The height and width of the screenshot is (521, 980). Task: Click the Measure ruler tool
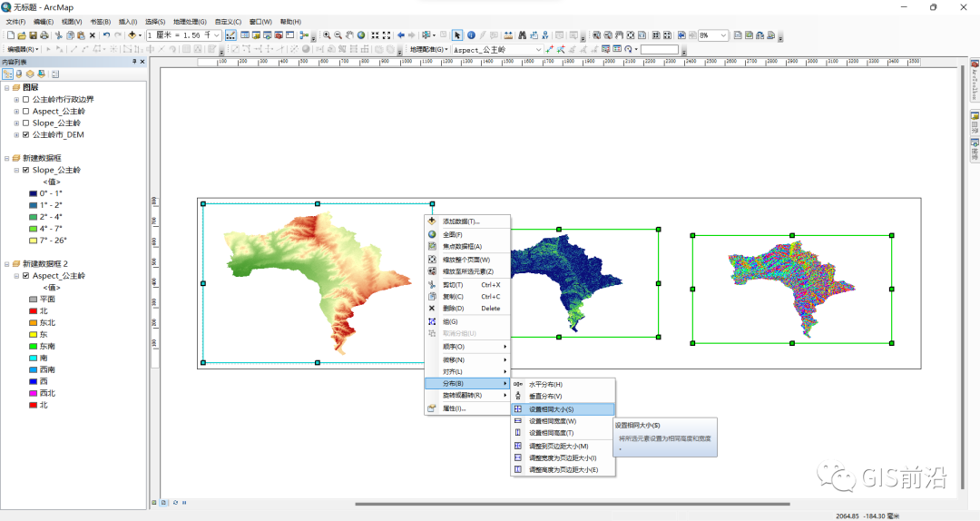pos(509,35)
